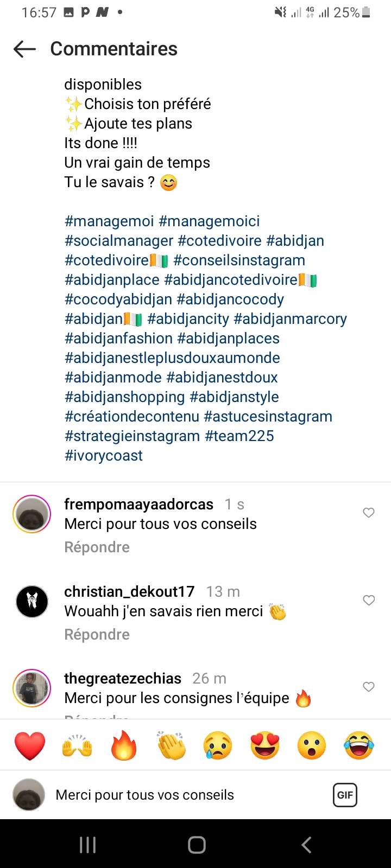Like christian_dekout17's comment
The height and width of the screenshot is (868, 391).
coord(369,600)
